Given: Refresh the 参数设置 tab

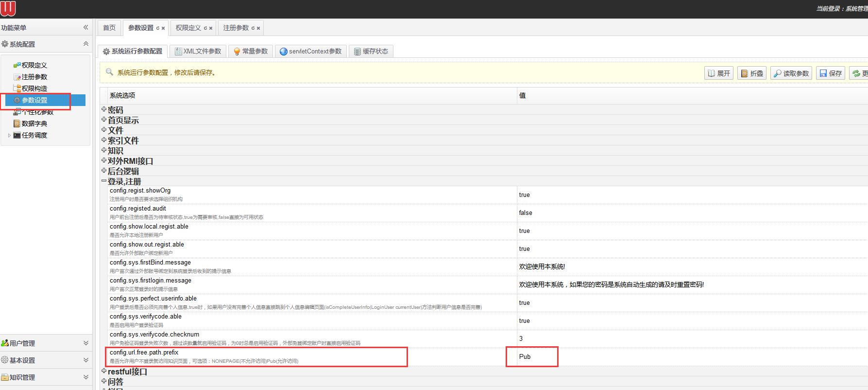Looking at the screenshot, I should pyautogui.click(x=158, y=28).
